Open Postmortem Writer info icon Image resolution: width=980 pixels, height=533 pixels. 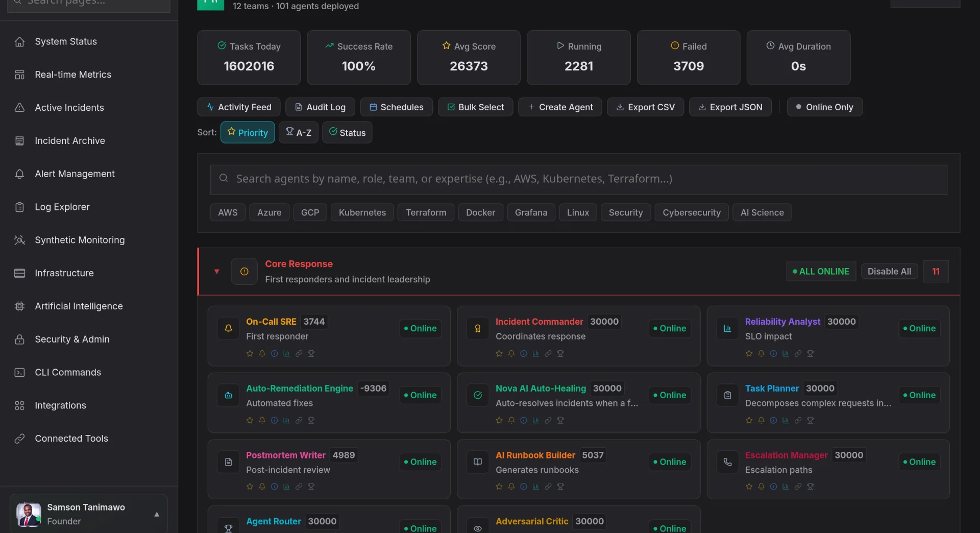(x=274, y=487)
